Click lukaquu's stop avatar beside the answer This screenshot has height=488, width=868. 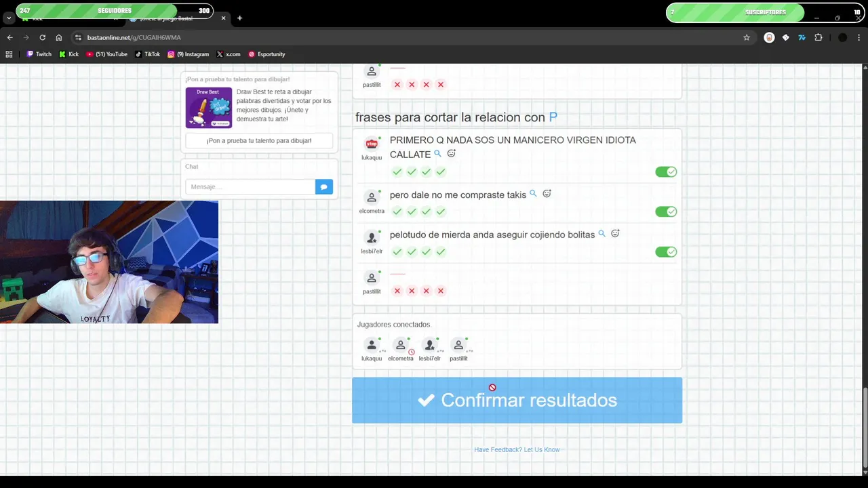coord(372,144)
